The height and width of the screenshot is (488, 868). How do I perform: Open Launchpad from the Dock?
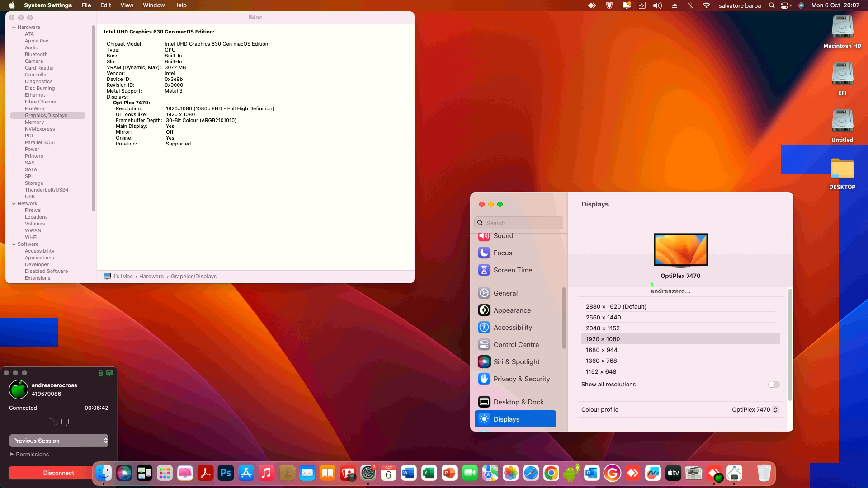tap(165, 473)
